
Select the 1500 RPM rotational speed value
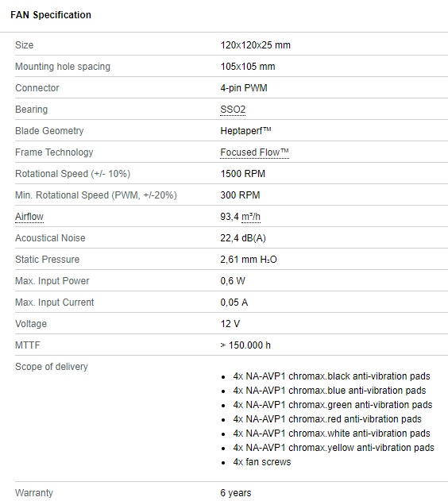click(x=243, y=174)
